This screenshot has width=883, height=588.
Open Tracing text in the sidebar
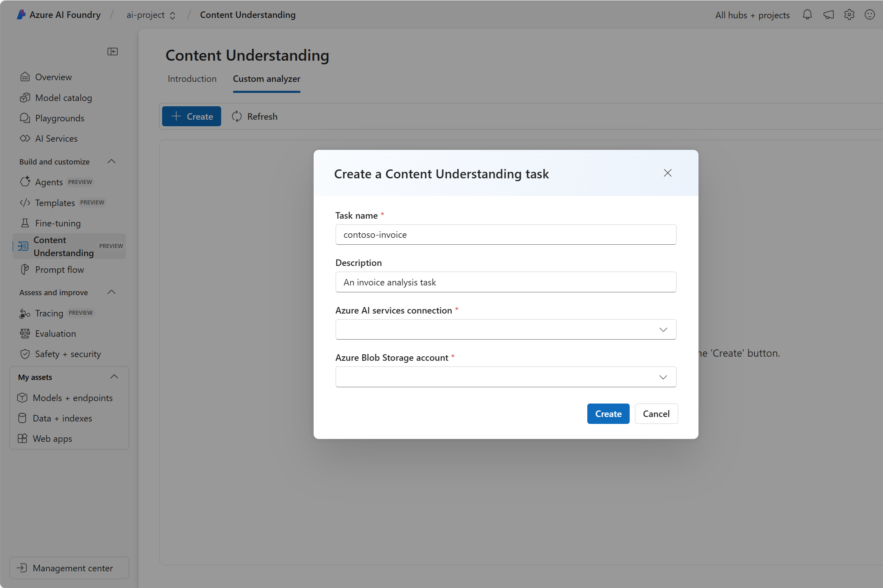[x=49, y=313]
